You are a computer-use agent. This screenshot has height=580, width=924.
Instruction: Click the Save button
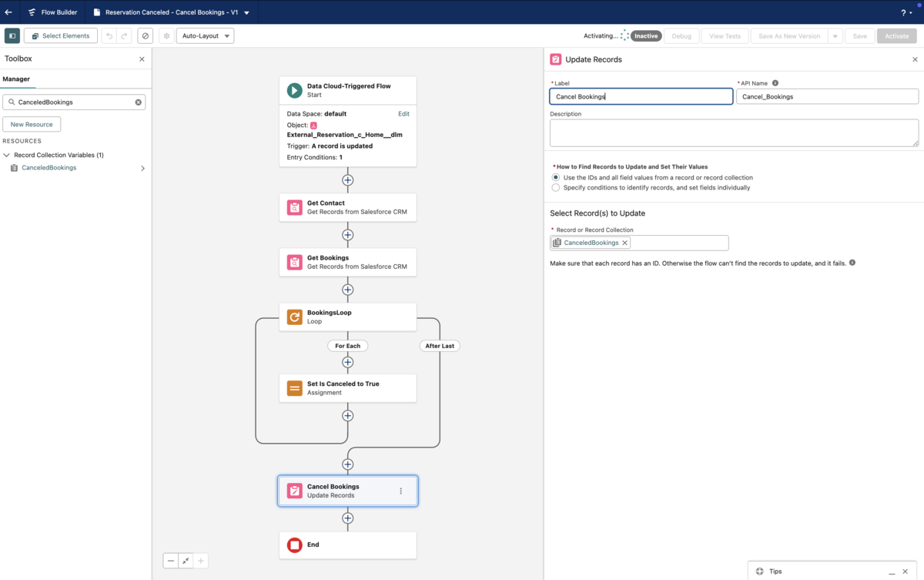tap(859, 36)
